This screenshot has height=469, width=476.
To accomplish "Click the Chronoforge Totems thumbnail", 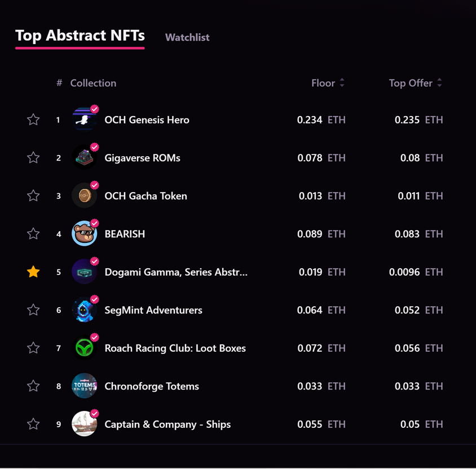I will pyautogui.click(x=85, y=386).
